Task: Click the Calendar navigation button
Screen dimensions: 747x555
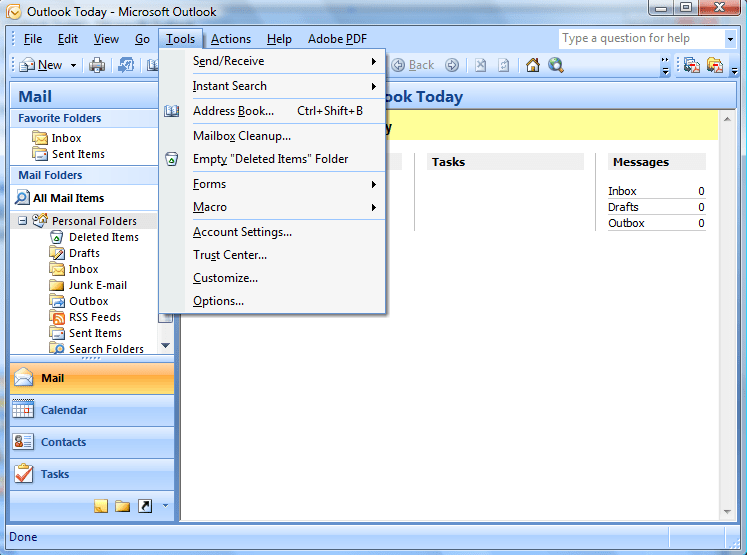Action: [x=92, y=410]
